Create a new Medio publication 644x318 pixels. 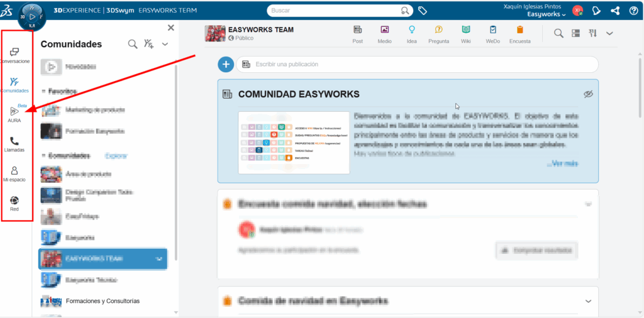(x=384, y=34)
